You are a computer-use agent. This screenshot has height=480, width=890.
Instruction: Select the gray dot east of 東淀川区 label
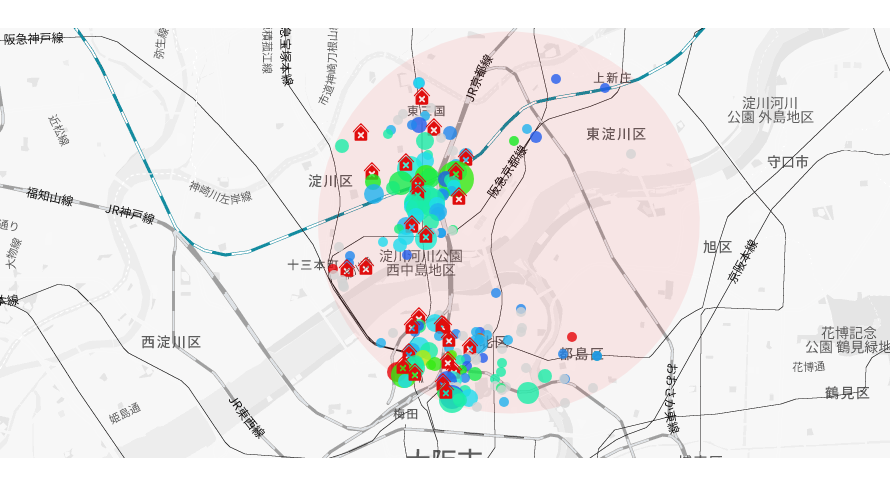click(631, 154)
